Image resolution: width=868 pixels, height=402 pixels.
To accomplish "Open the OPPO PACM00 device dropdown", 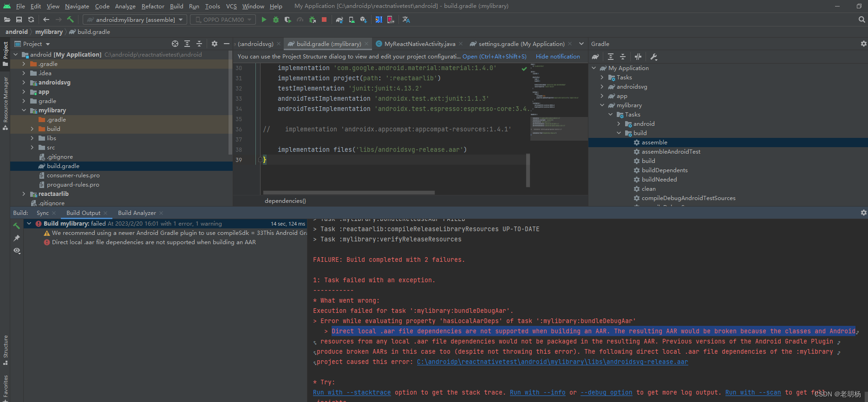I will pos(222,19).
